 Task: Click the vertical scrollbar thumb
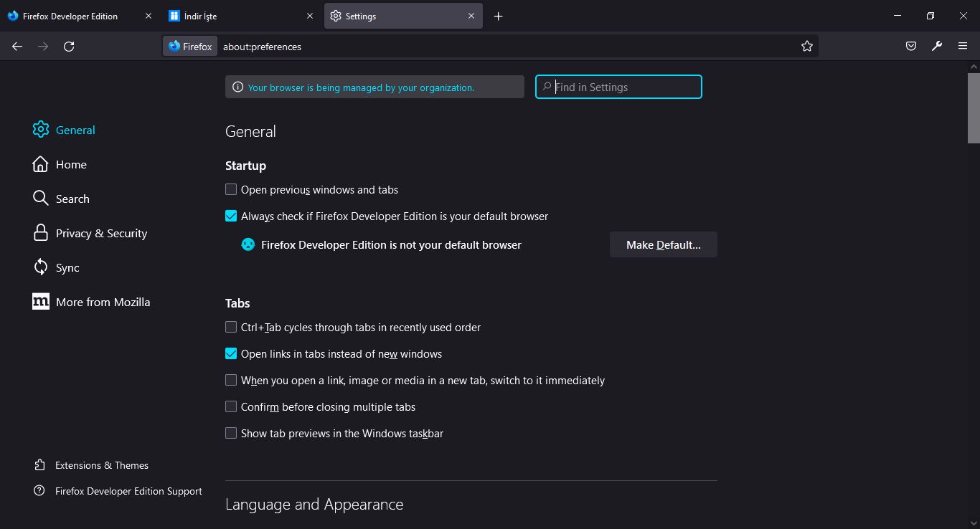[974, 108]
